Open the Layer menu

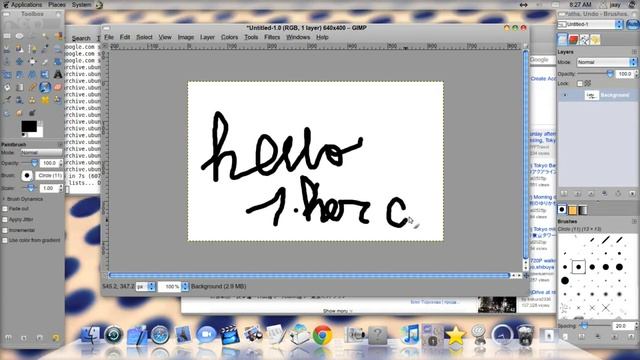pos(207,37)
